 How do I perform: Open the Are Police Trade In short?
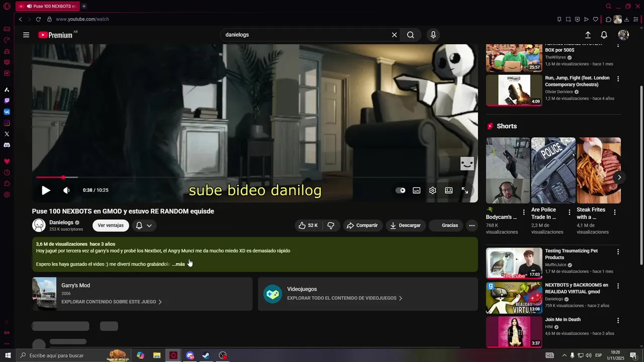coord(553,170)
